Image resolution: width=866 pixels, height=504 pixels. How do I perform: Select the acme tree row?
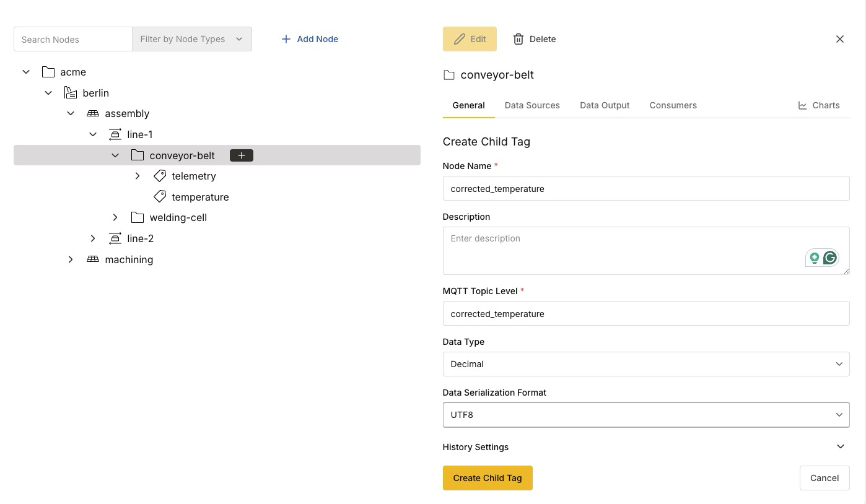(217, 72)
